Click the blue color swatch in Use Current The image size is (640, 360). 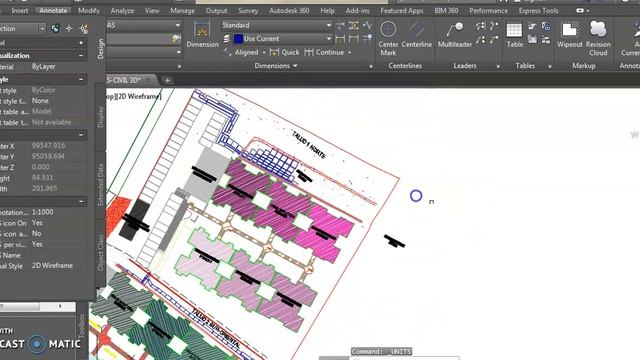238,39
